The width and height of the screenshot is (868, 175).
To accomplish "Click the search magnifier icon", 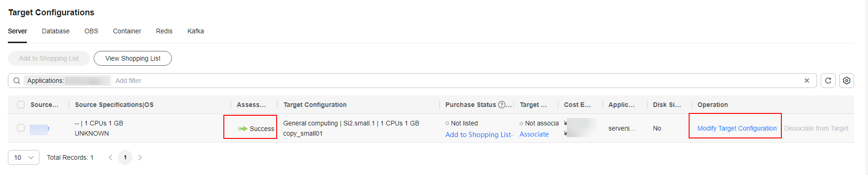I will (17, 81).
